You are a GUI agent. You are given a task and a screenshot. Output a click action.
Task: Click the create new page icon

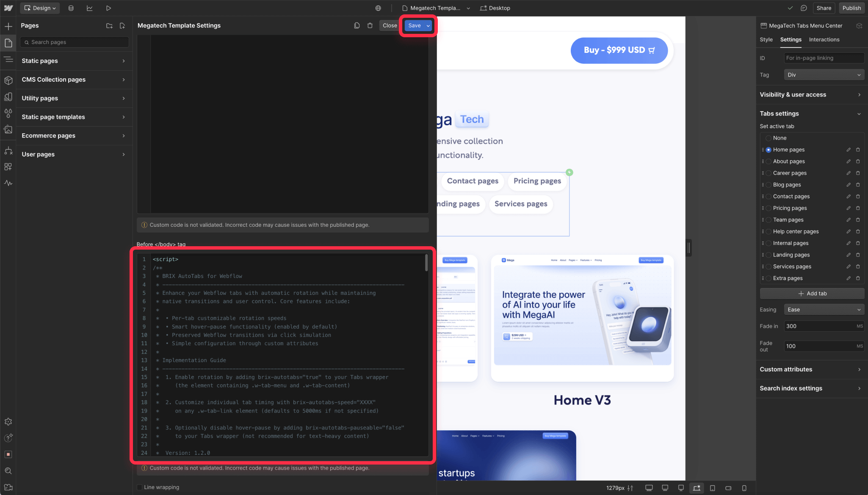(x=122, y=26)
